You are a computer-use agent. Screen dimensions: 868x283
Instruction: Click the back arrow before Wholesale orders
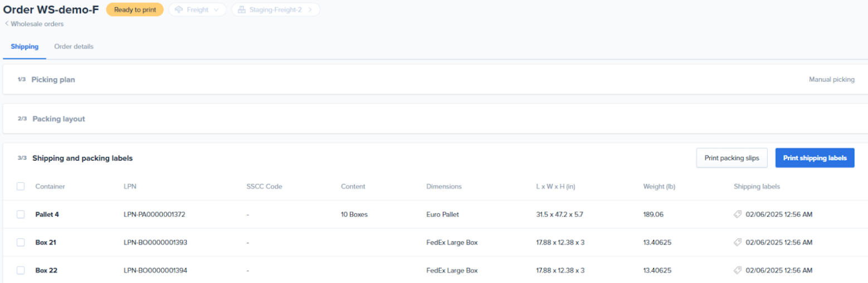pos(7,24)
